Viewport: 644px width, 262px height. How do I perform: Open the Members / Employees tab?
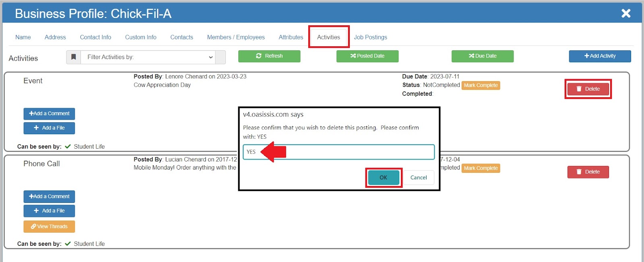pos(236,37)
